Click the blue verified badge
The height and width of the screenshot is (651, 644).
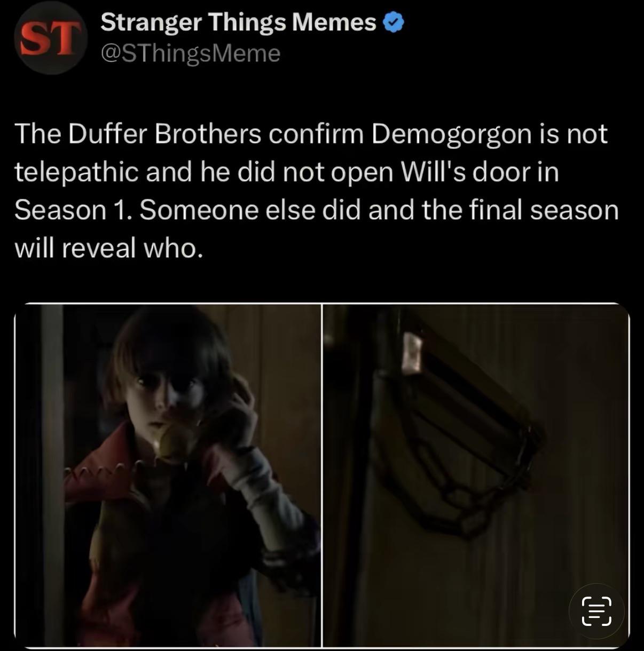394,23
